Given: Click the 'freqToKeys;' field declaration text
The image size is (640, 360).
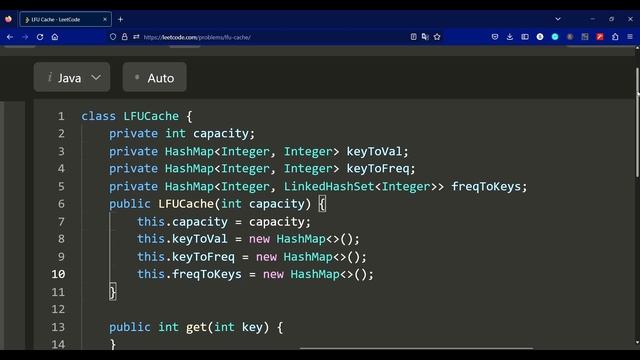Looking at the screenshot, I should pyautogui.click(x=489, y=187).
